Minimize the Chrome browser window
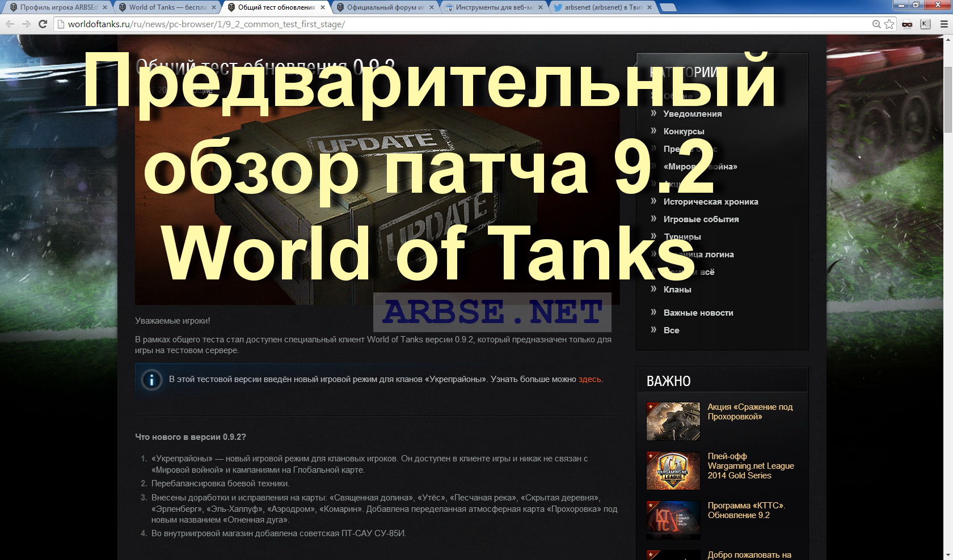This screenshot has width=953, height=560. 900,5
